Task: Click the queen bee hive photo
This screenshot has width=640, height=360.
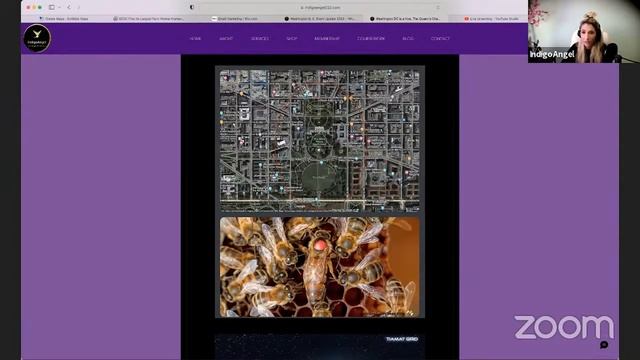Action: click(x=320, y=267)
